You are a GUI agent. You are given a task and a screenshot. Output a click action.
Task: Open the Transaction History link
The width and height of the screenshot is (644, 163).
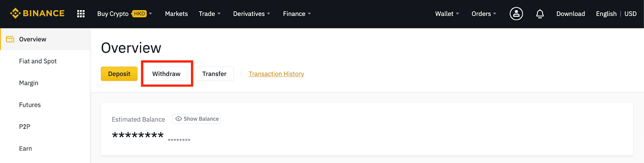[276, 74]
